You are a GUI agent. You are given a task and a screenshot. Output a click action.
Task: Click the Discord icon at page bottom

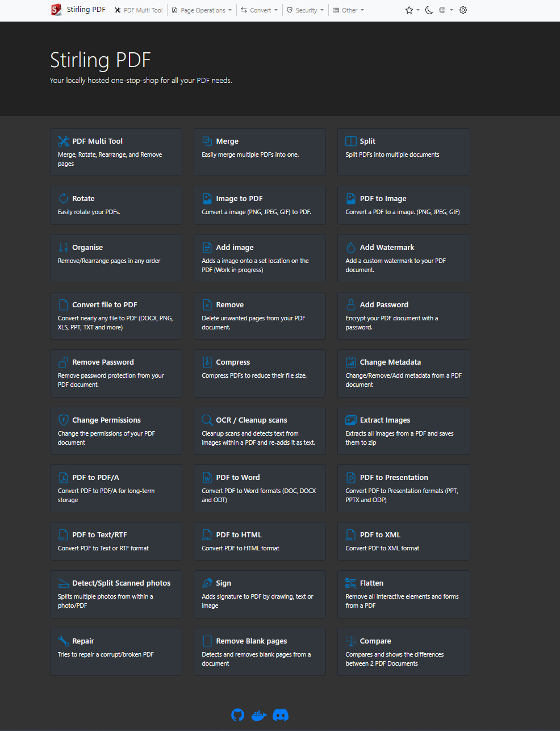click(x=281, y=715)
